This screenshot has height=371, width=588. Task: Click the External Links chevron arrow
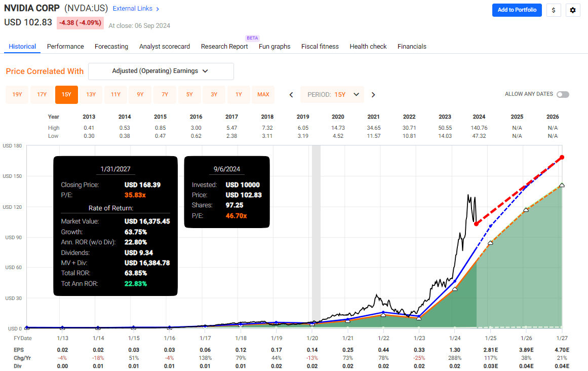[x=158, y=9]
